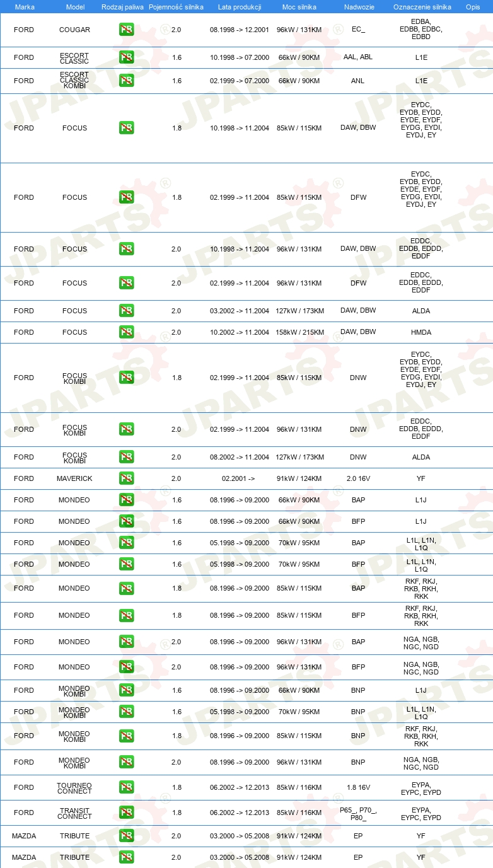
Task: Click the 'Lata produkcji' column header
Action: pos(240,6)
